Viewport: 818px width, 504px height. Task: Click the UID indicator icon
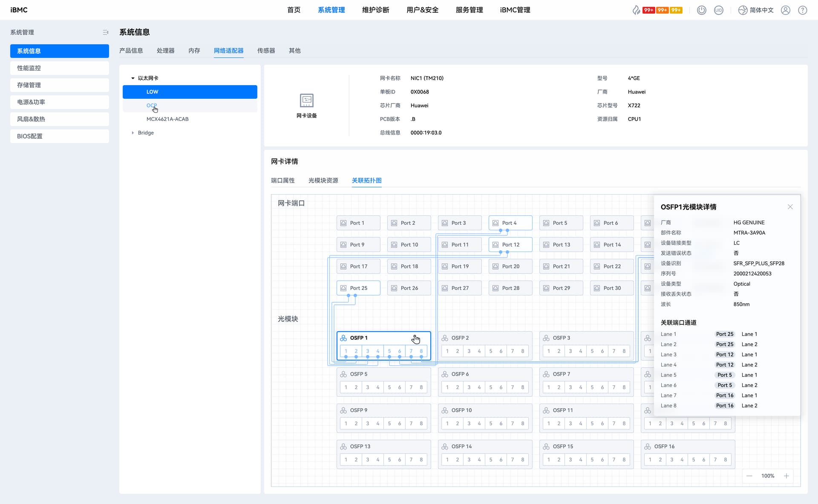[x=718, y=10]
